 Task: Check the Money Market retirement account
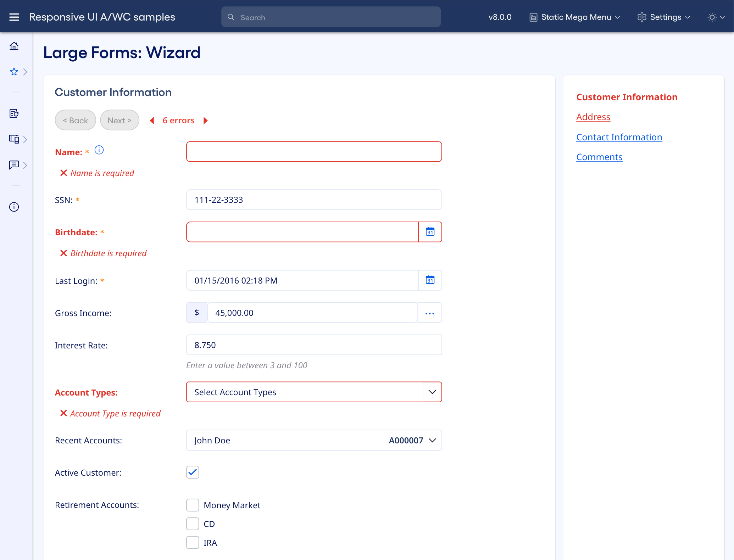pos(193,505)
